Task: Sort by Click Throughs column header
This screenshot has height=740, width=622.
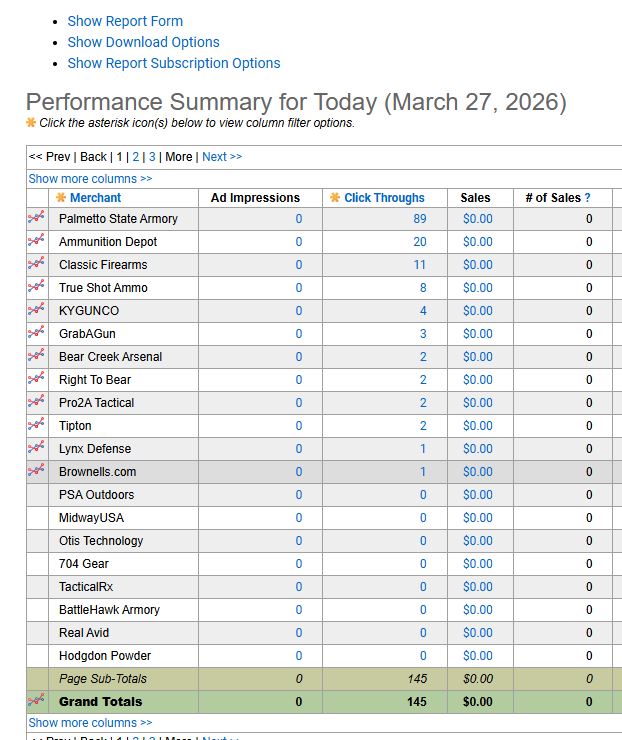Action: click(x=384, y=198)
